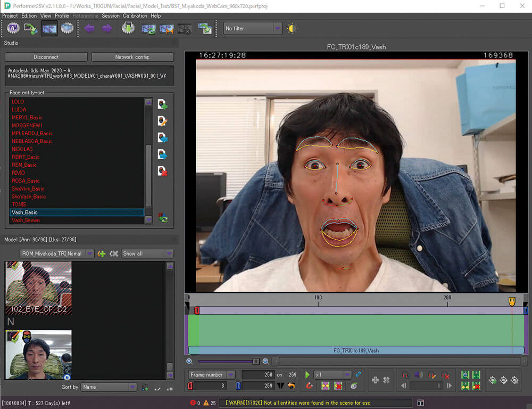Click the edit face entity-set pencil icon
532x409 pixels.
(x=162, y=121)
